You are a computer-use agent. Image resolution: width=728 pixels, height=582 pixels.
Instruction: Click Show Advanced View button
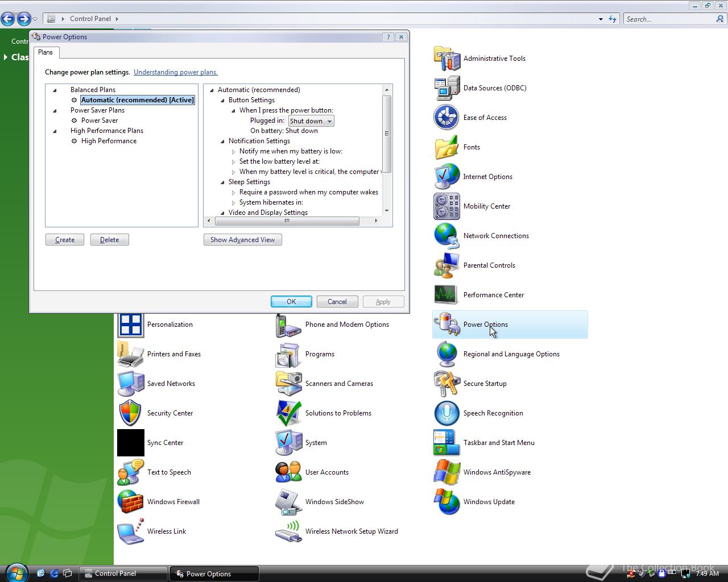pos(243,240)
